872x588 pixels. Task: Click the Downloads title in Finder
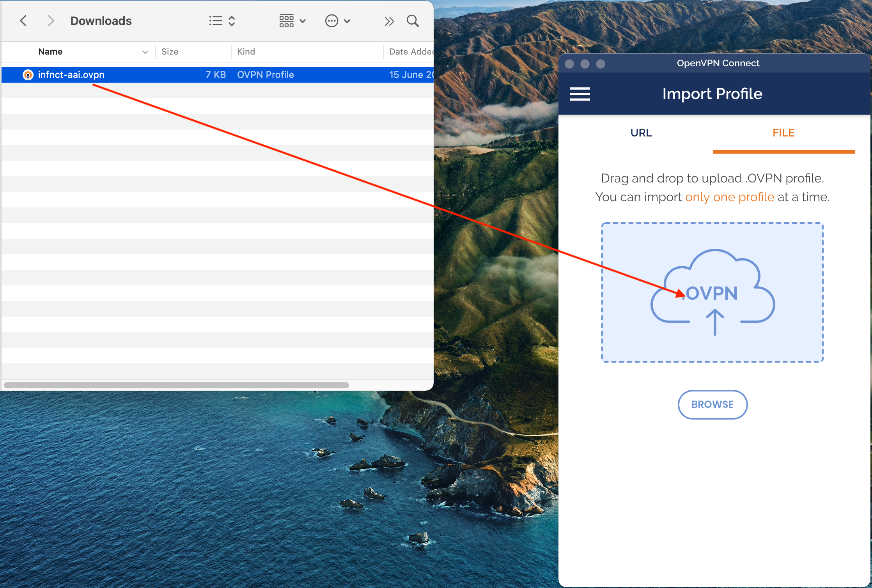click(101, 21)
